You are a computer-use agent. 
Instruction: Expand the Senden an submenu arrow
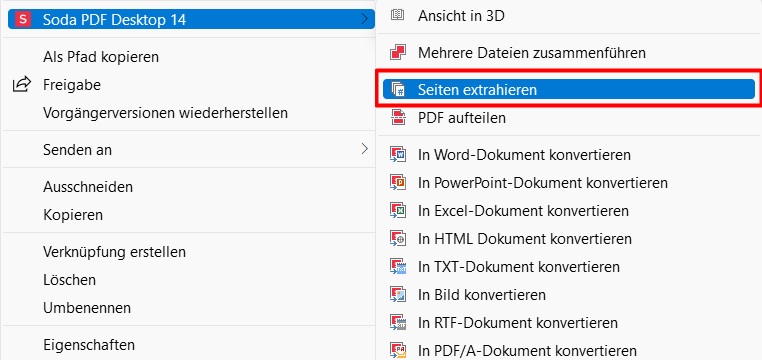coord(364,149)
